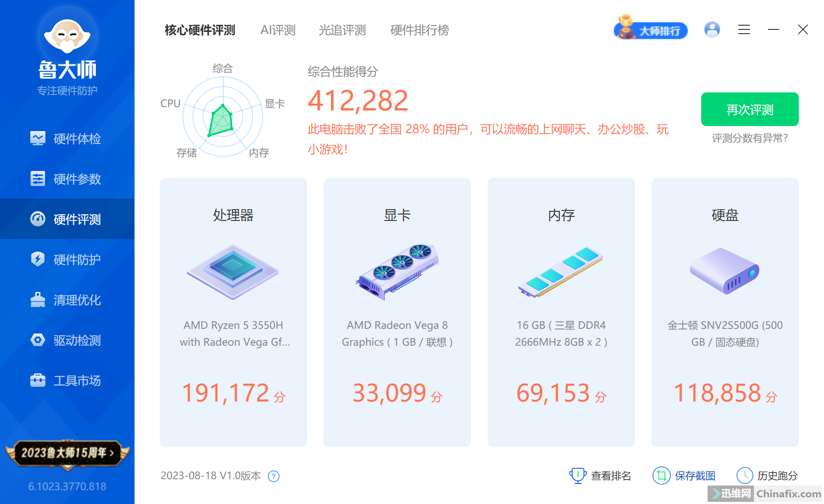Switch to the 光追评测 tab
Screen dimensions: 824x504
point(342,30)
